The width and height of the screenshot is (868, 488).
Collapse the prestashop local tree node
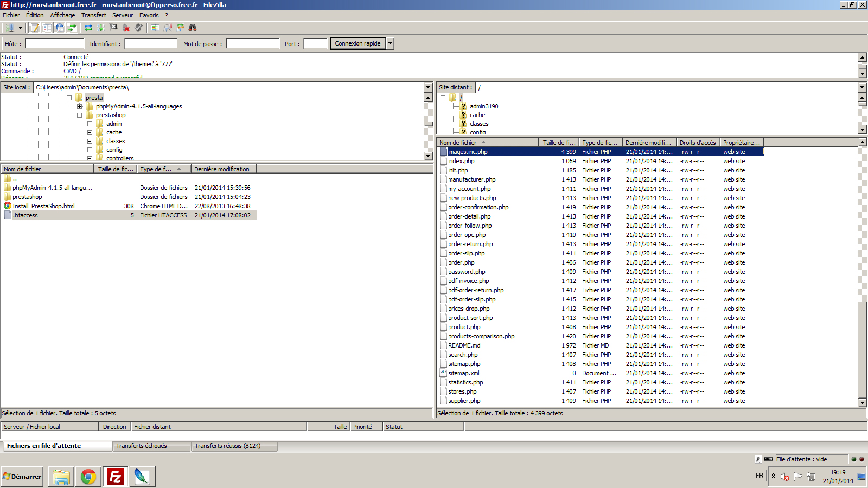point(79,115)
